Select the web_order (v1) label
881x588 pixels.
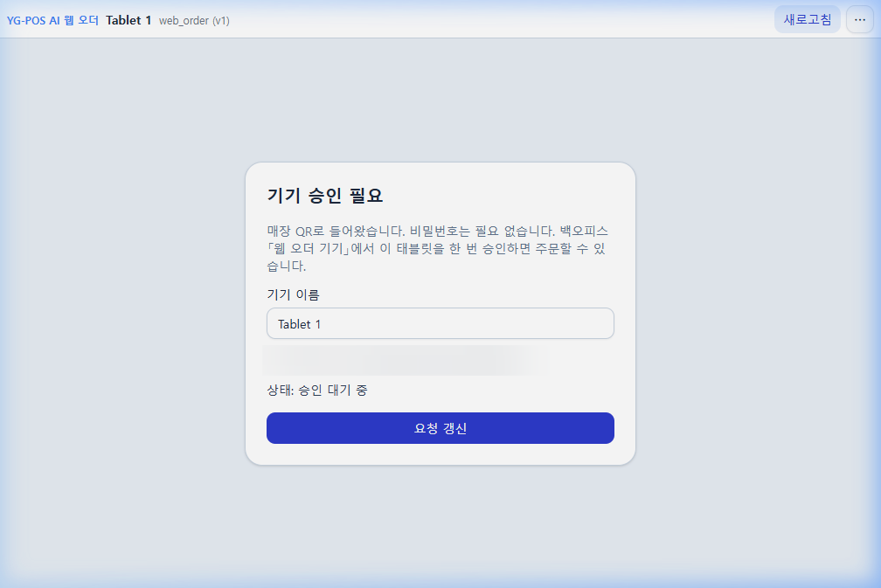tap(194, 21)
